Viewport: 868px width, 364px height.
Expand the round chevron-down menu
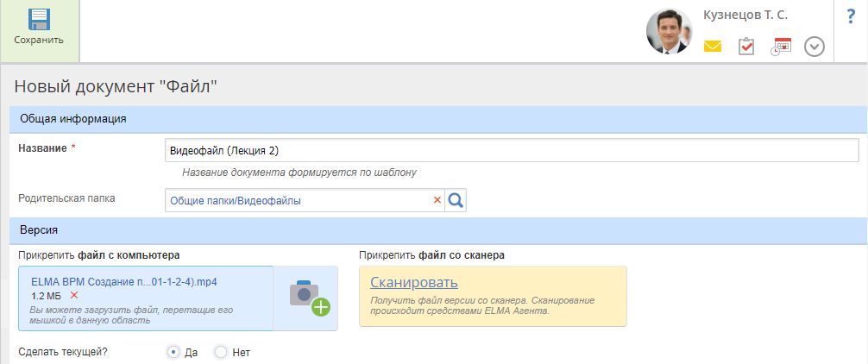(x=815, y=47)
